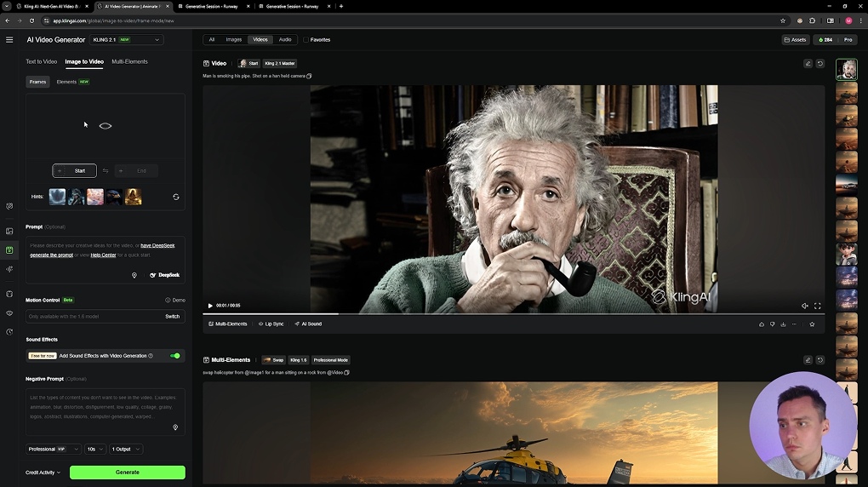This screenshot has height=487, width=868.
Task: Enter fullscreen on the video player
Action: pyautogui.click(x=817, y=306)
